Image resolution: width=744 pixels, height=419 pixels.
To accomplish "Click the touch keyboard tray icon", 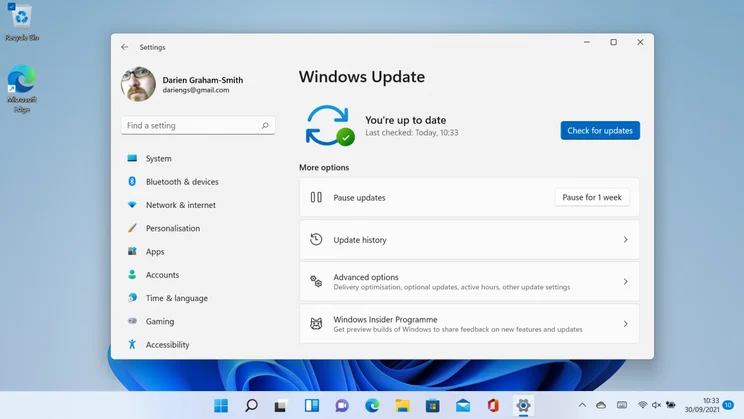I will (x=622, y=405).
